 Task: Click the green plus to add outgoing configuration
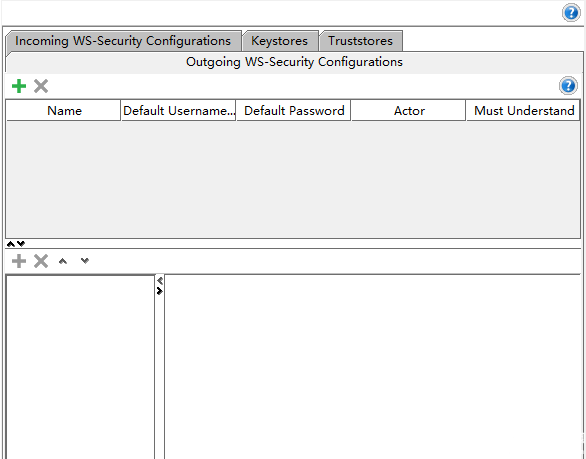pyautogui.click(x=19, y=86)
